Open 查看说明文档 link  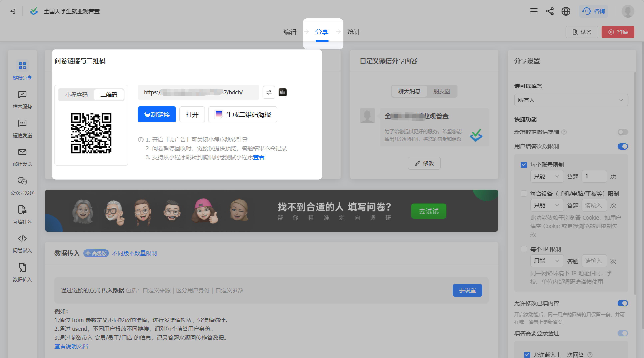pos(71,346)
